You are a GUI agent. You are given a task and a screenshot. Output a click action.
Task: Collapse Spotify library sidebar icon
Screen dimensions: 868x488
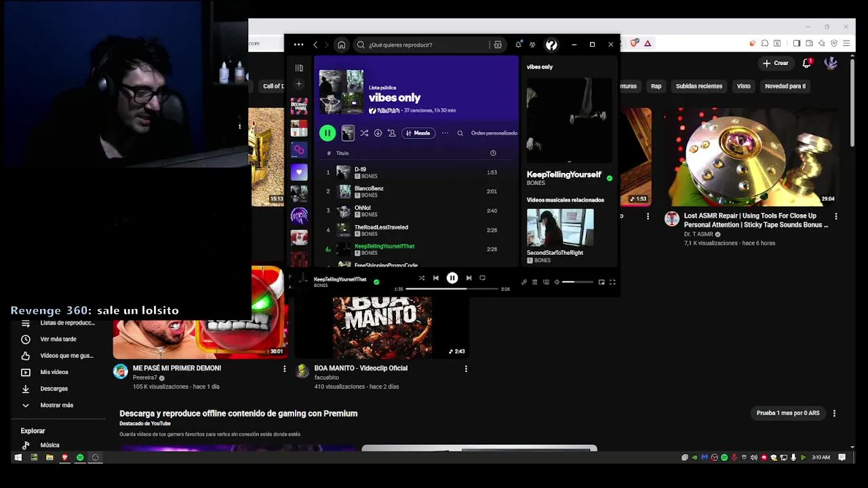pos(299,68)
